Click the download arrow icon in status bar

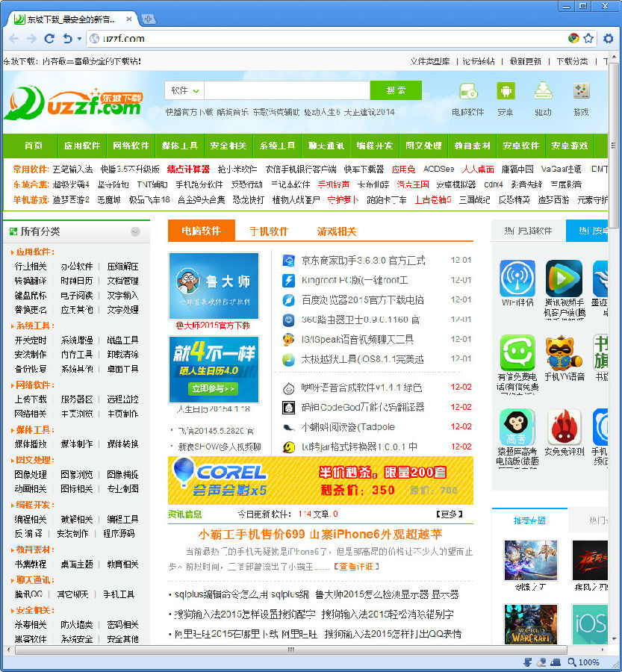pyautogui.click(x=528, y=662)
